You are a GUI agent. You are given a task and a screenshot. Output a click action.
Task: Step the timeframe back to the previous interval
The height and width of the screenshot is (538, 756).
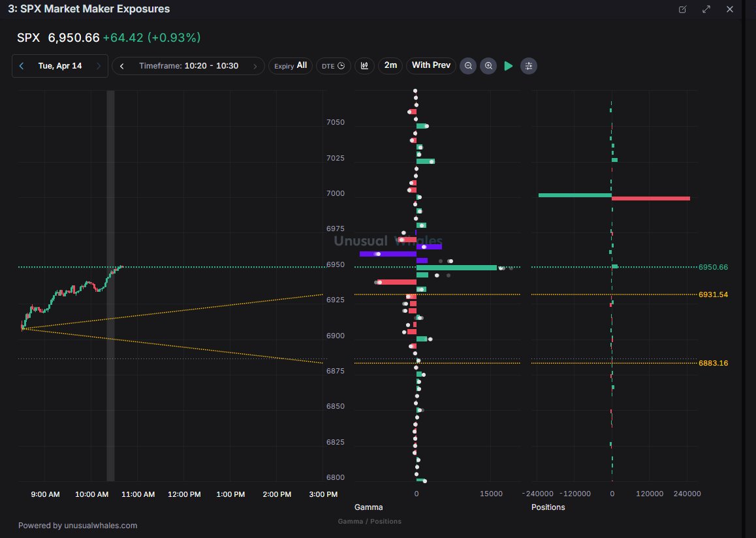tap(122, 66)
